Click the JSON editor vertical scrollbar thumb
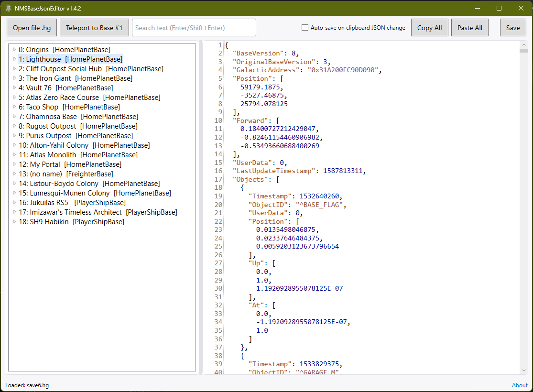 click(524, 51)
